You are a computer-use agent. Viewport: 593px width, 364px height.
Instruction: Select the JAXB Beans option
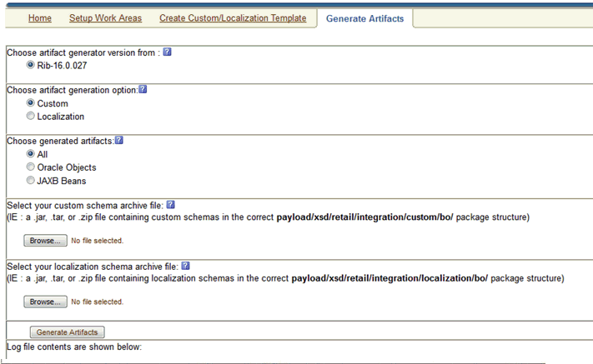(31, 181)
